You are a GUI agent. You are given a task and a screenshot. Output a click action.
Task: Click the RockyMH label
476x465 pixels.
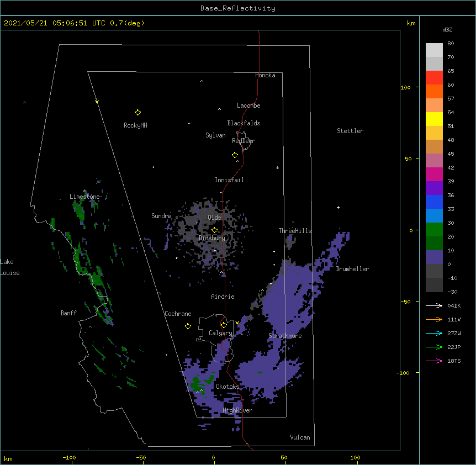[135, 125]
